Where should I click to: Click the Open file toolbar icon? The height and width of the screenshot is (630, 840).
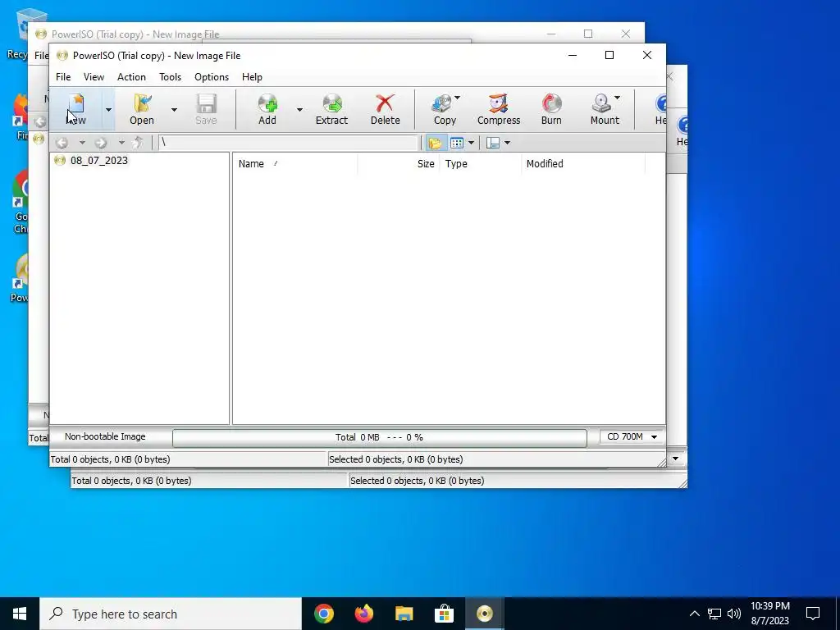click(142, 109)
